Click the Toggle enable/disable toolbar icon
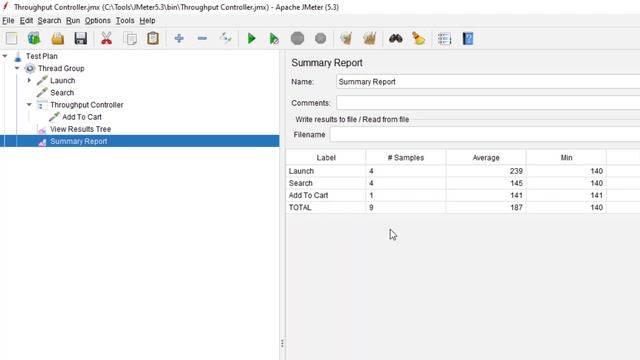Viewport: 640px width, 360px height. click(225, 38)
